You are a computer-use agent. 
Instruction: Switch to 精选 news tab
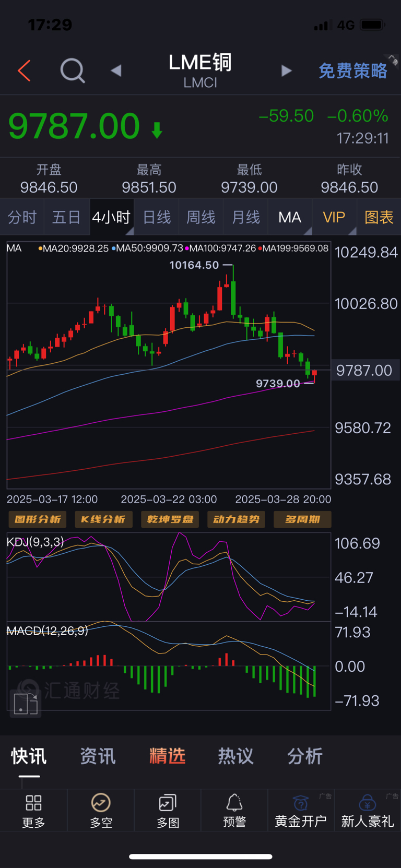pos(167,756)
